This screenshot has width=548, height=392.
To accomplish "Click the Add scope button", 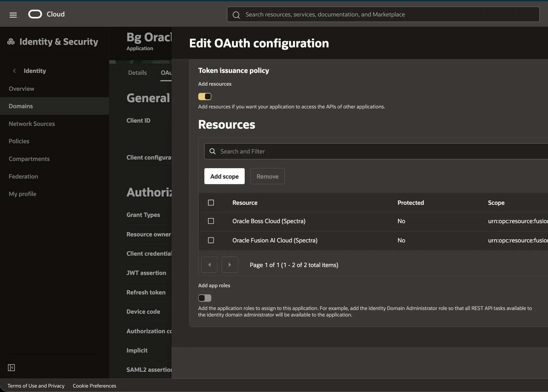I will (x=224, y=176).
